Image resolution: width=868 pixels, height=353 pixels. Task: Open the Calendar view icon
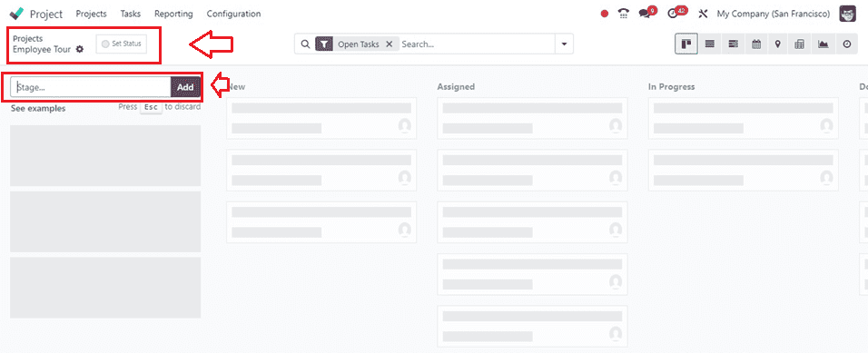(756, 44)
